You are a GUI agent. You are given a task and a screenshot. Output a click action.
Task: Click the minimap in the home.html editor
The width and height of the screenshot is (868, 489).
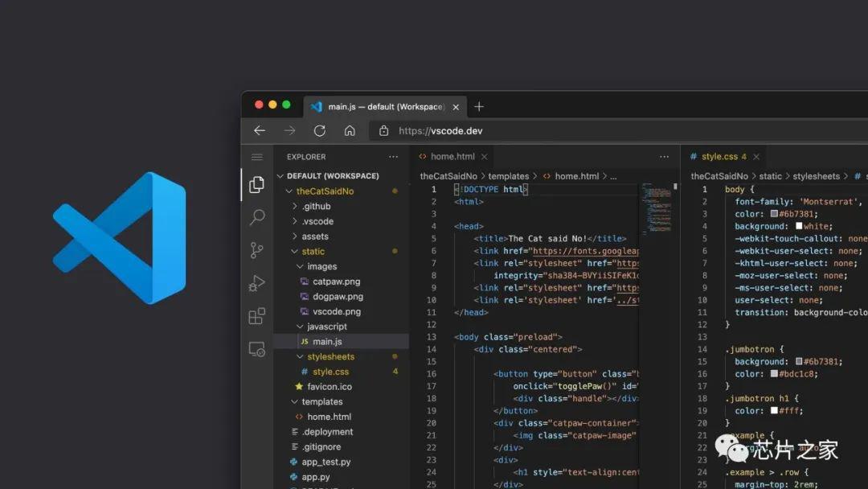[657, 209]
